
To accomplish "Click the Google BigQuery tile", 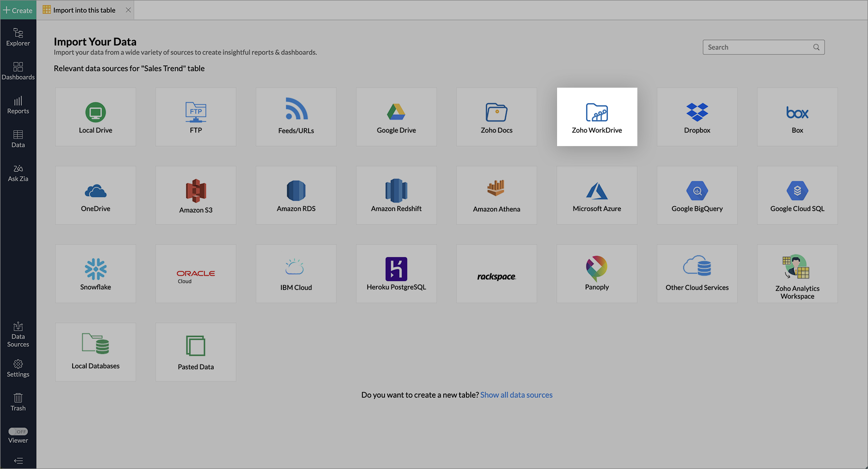I will (x=697, y=195).
